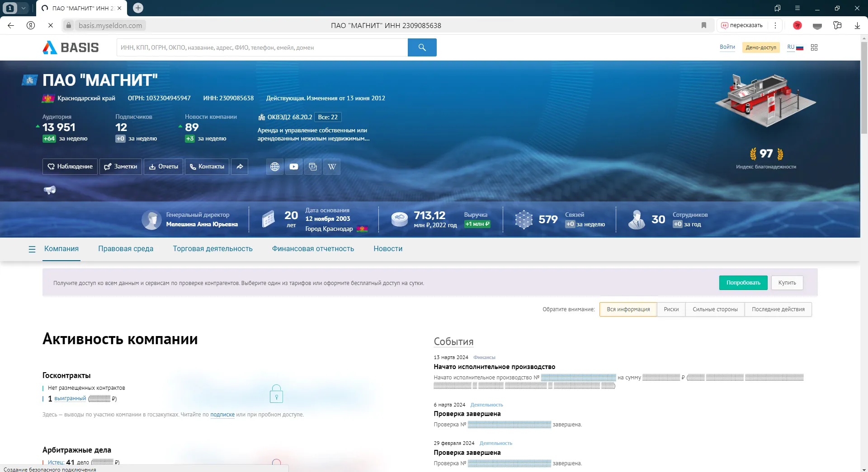
Task: Open the Правовая среда tab
Action: tap(126, 249)
